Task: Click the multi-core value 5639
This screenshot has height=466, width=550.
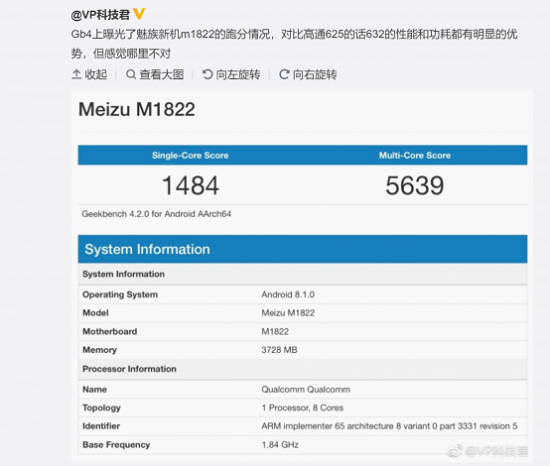Action: pyautogui.click(x=415, y=185)
